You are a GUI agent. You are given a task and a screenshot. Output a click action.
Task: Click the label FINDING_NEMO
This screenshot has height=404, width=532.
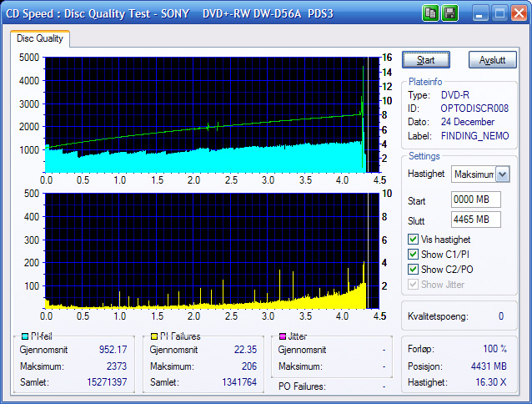pos(474,136)
